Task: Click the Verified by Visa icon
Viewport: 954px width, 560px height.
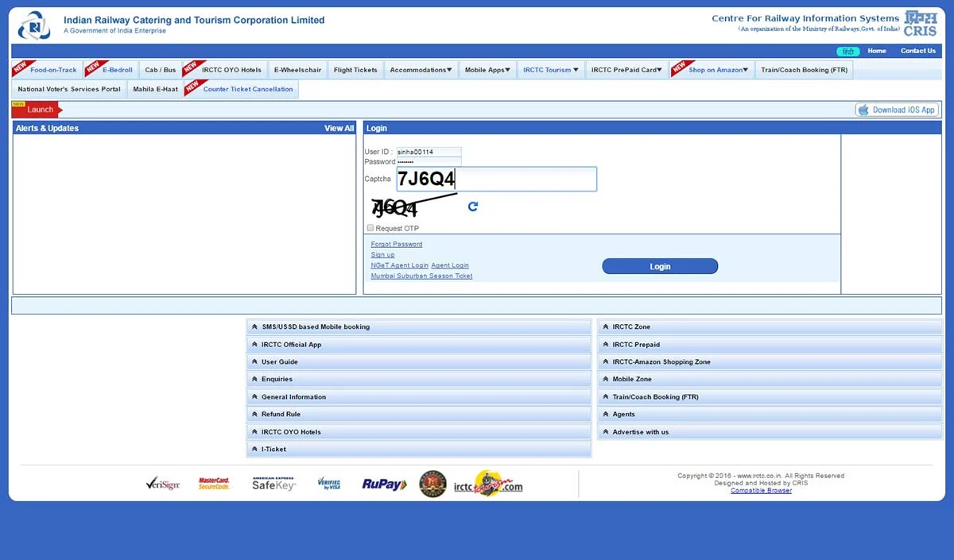Action: 330,484
